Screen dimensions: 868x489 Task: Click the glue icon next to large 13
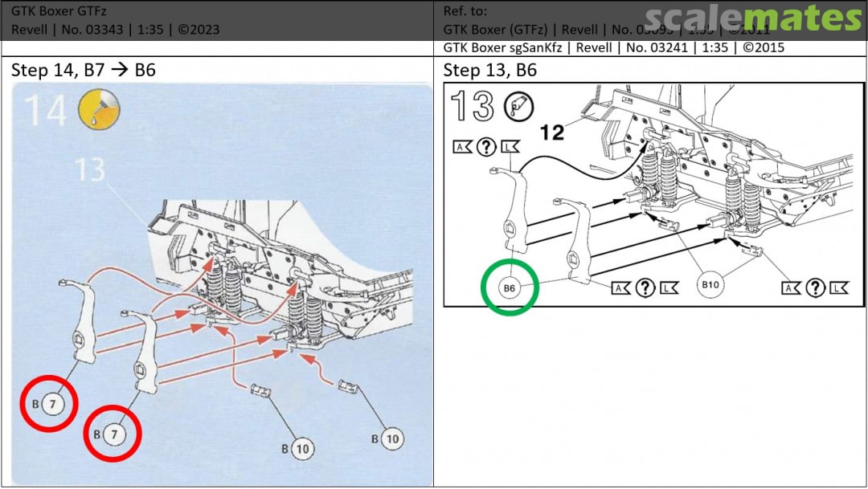point(517,105)
